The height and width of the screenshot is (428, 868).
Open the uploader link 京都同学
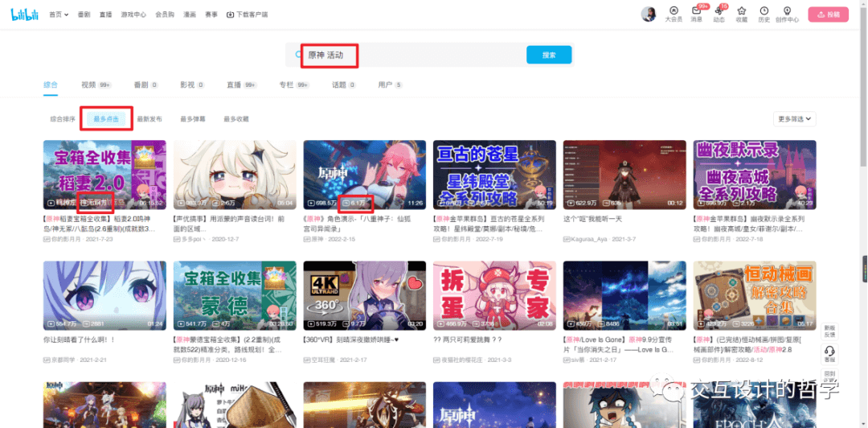point(62,360)
